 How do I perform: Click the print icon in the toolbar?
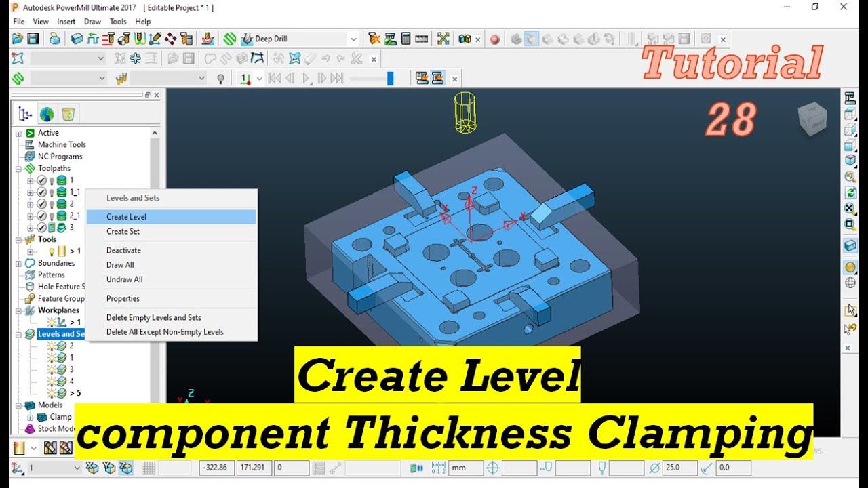54,39
